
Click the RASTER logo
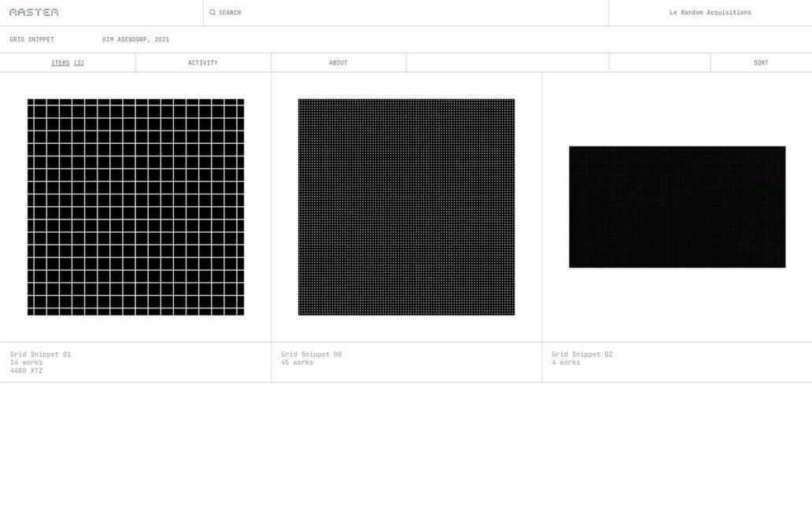point(34,13)
